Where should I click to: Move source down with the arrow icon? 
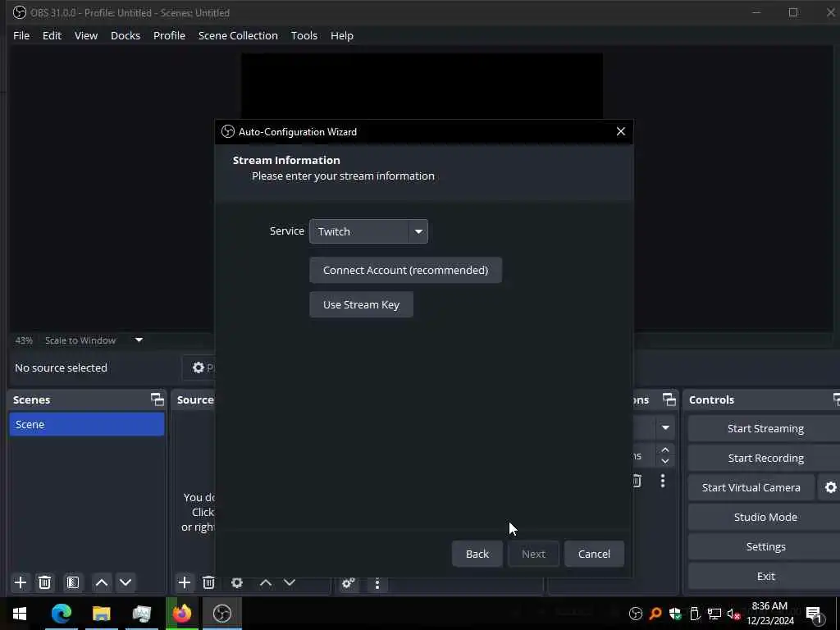click(x=290, y=582)
